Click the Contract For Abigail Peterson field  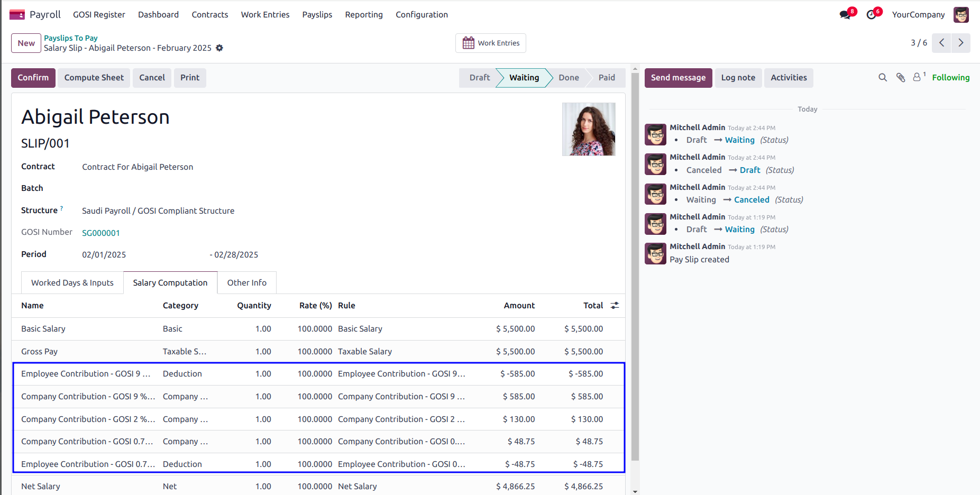click(138, 167)
